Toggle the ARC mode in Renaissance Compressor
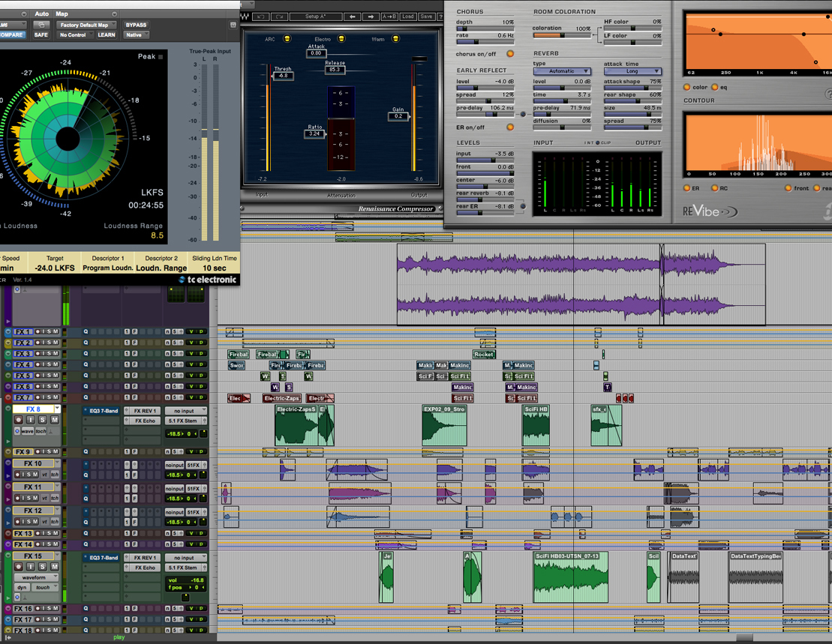The height and width of the screenshot is (644, 832). [287, 39]
